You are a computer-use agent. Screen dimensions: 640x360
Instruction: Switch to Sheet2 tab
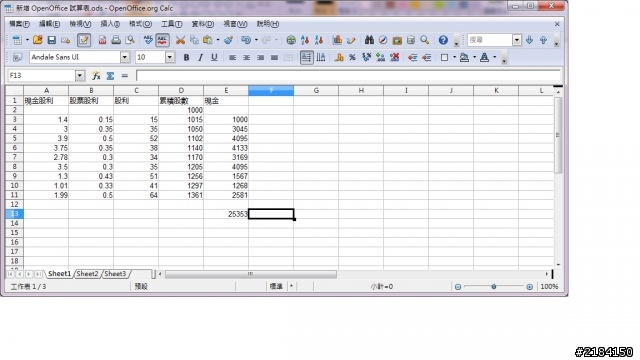(87, 274)
